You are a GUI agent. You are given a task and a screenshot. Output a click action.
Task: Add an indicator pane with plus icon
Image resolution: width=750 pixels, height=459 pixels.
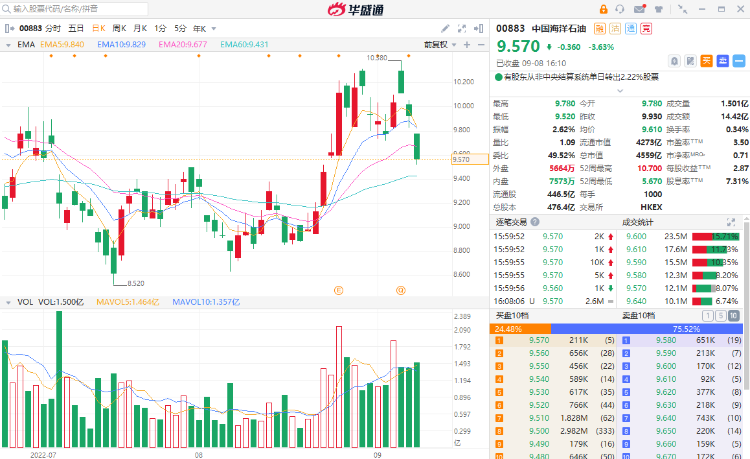[x=467, y=44]
